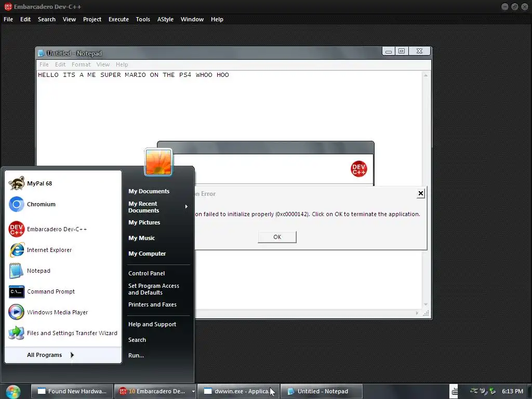Close the Application Error dialog with X

click(x=421, y=193)
